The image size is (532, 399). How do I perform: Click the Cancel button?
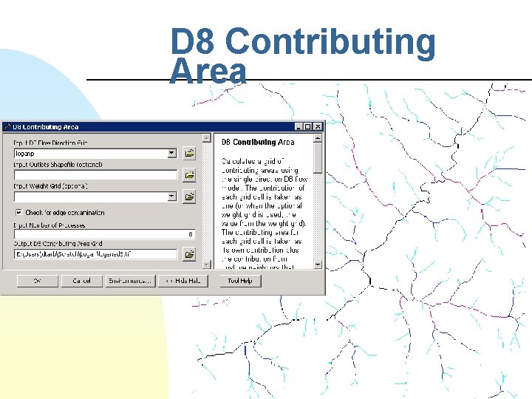[x=82, y=281]
